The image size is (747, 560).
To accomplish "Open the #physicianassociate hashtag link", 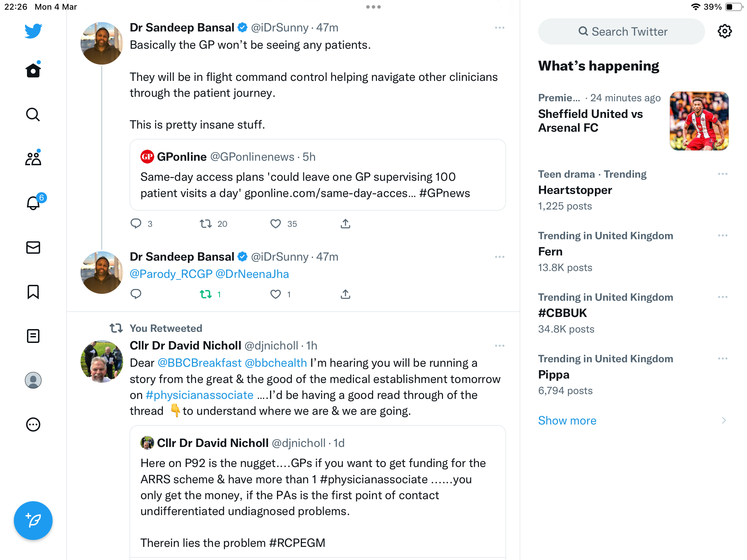I will (x=200, y=395).
